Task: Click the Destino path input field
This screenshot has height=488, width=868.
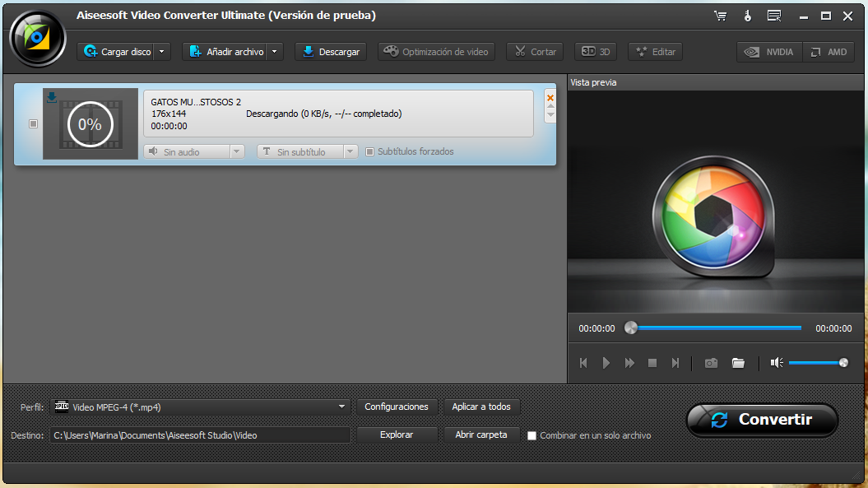Action: tap(200, 435)
